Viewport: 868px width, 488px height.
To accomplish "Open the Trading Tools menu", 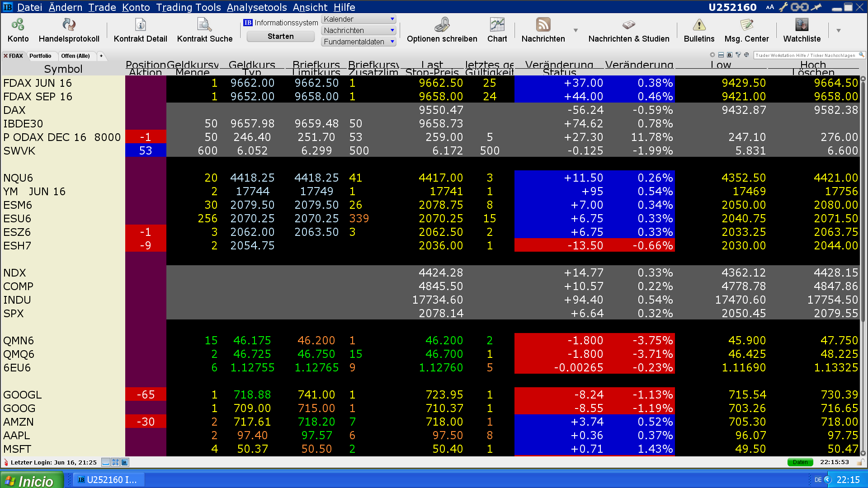I will [188, 7].
